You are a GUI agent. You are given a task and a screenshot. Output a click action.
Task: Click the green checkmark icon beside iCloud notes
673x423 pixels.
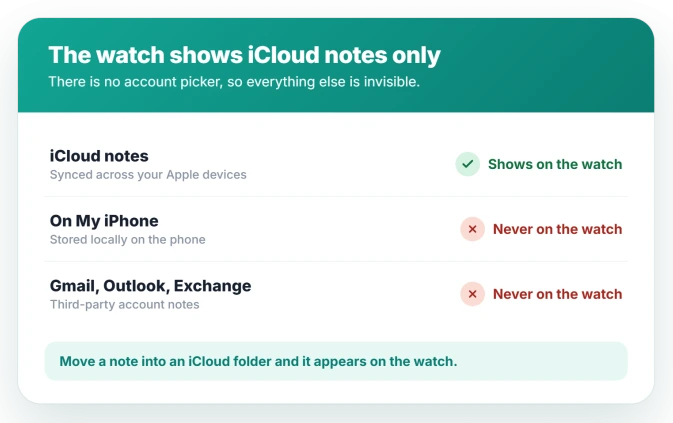click(x=467, y=164)
